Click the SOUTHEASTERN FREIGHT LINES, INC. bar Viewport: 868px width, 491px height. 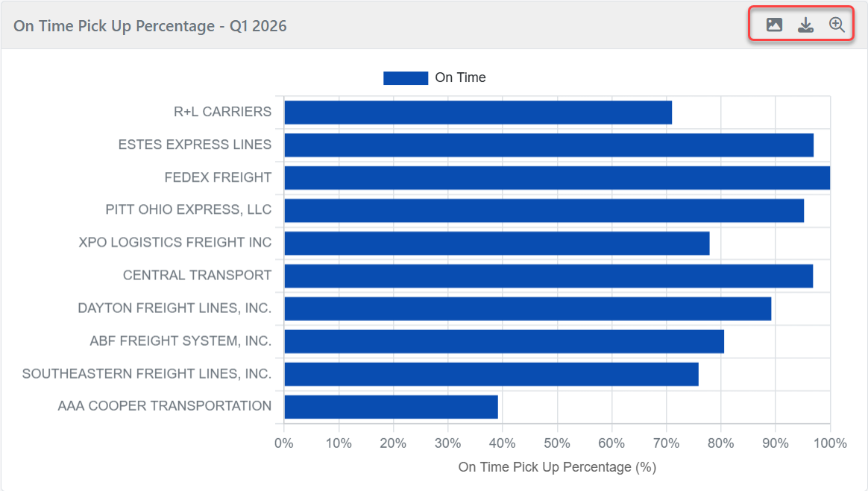(x=491, y=374)
